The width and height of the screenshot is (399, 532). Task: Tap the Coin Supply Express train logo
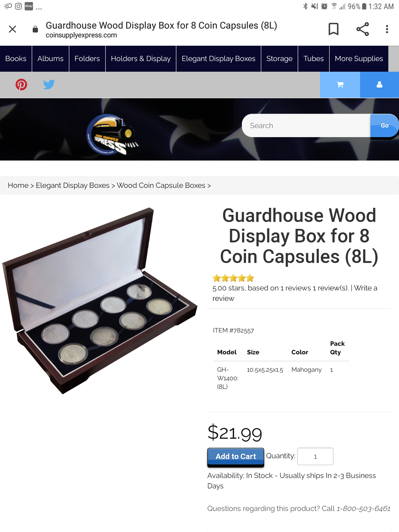click(x=113, y=134)
